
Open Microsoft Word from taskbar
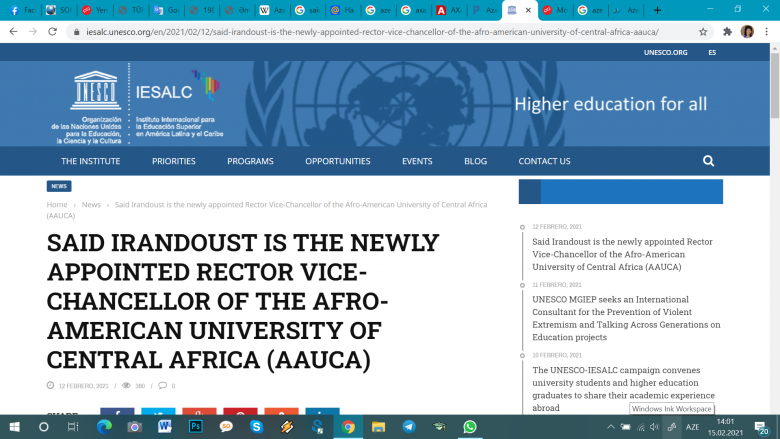click(x=165, y=427)
